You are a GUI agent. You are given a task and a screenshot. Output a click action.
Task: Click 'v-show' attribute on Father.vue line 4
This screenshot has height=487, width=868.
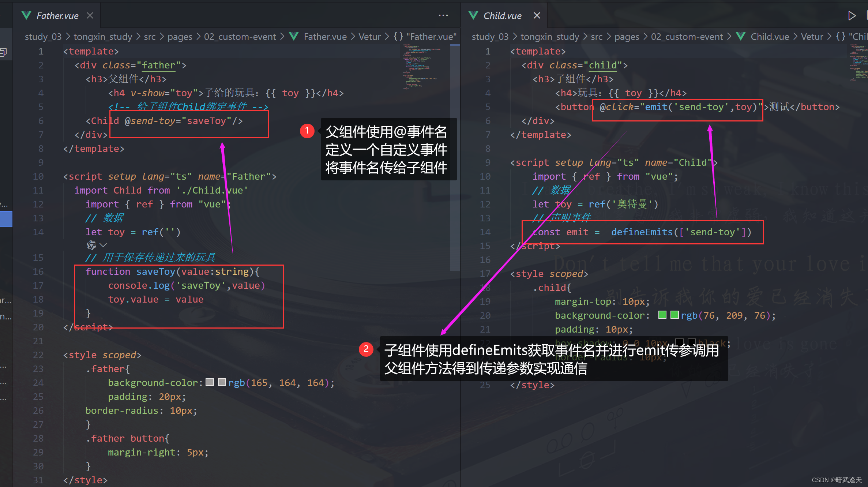click(x=147, y=93)
